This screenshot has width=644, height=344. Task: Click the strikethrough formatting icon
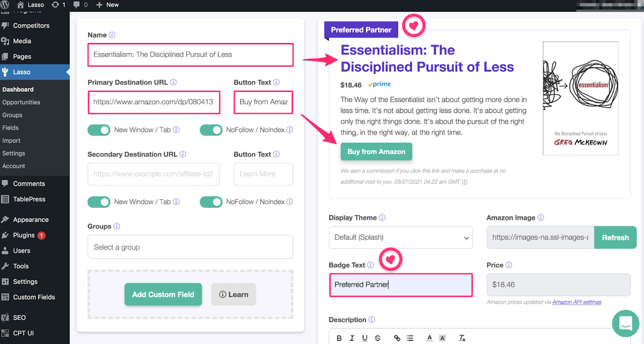coord(377,338)
